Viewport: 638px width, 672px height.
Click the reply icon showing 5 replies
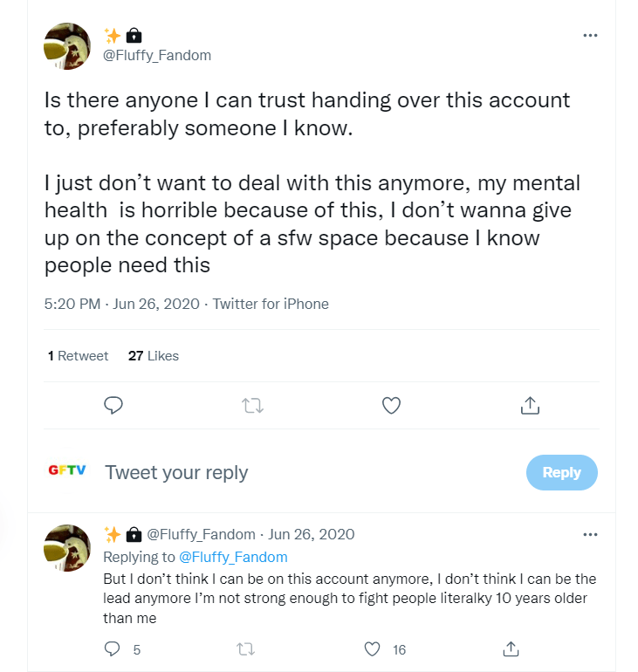tap(112, 648)
